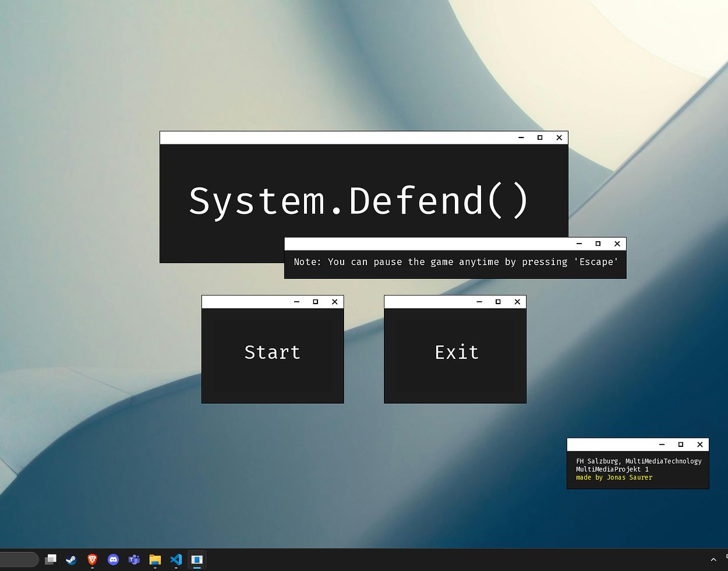Image resolution: width=728 pixels, height=571 pixels.
Task: Open File Explorer from the taskbar
Action: click(x=155, y=560)
